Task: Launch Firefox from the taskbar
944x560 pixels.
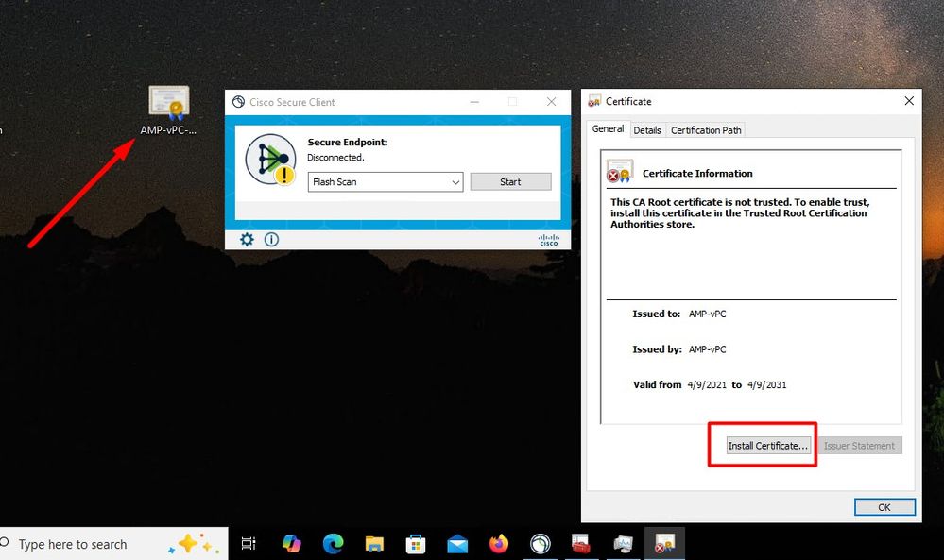Action: coord(499,544)
